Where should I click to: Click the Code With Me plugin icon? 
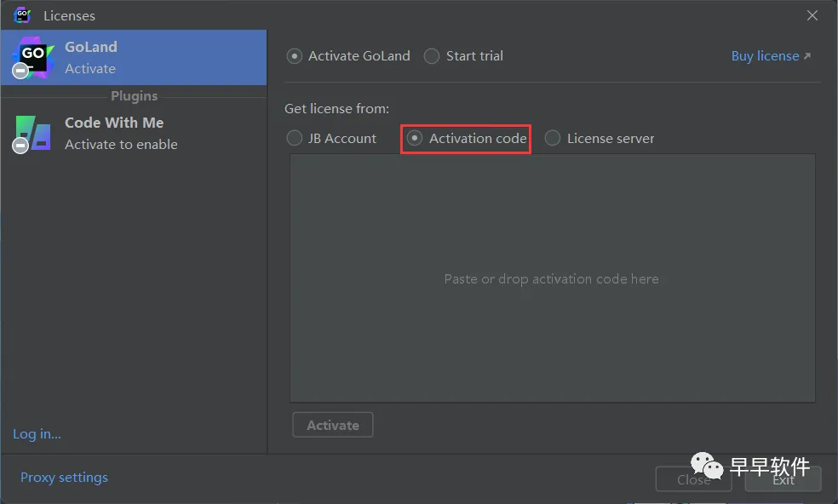(32, 133)
